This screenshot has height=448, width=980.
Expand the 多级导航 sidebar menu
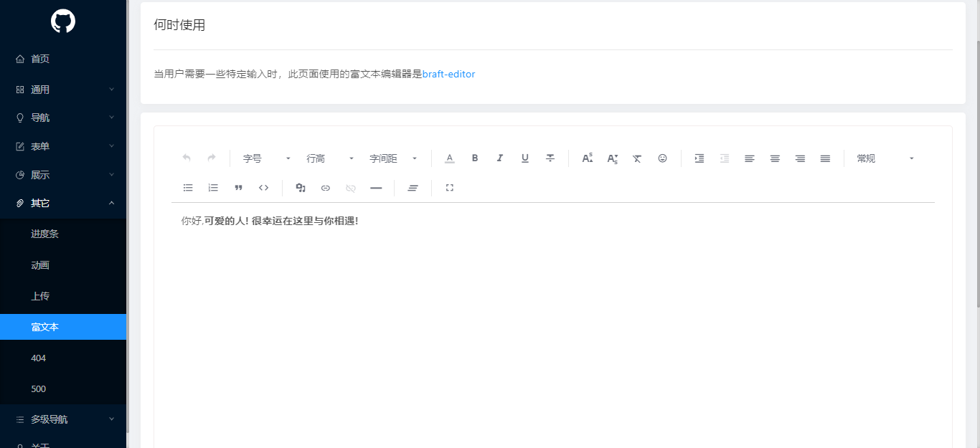(x=63, y=419)
